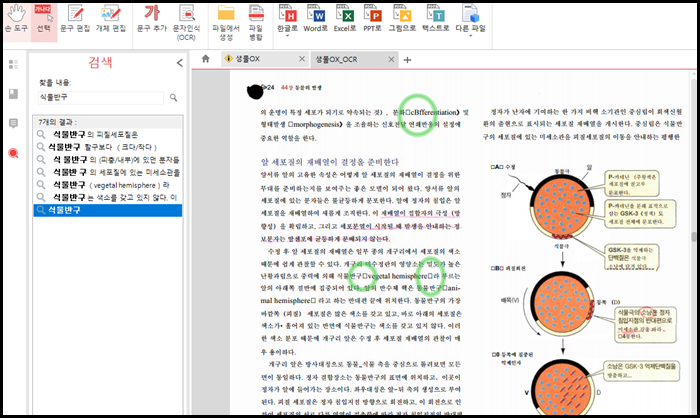Open dropdown arrow under 한글로
700x418 pixels.
(x=288, y=36)
